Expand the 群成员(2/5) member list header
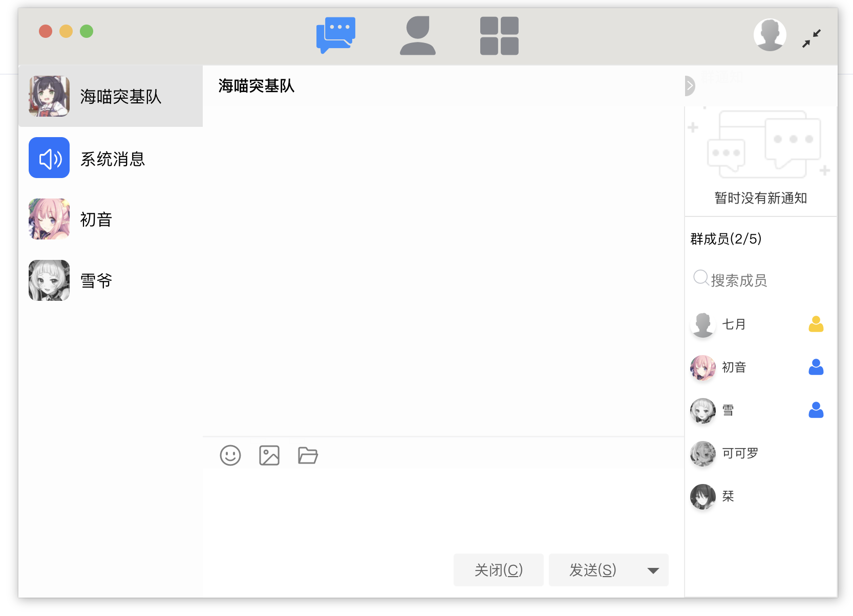 point(726,238)
